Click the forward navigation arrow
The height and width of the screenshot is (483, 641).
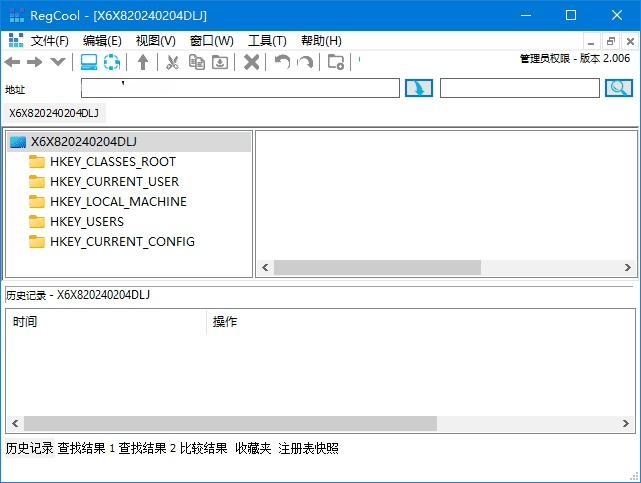click(x=35, y=62)
